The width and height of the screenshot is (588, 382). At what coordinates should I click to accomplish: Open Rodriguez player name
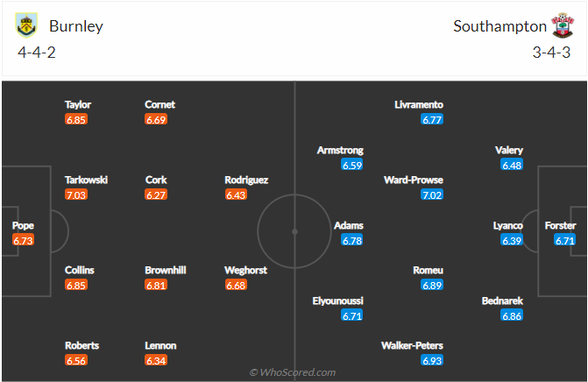246,180
